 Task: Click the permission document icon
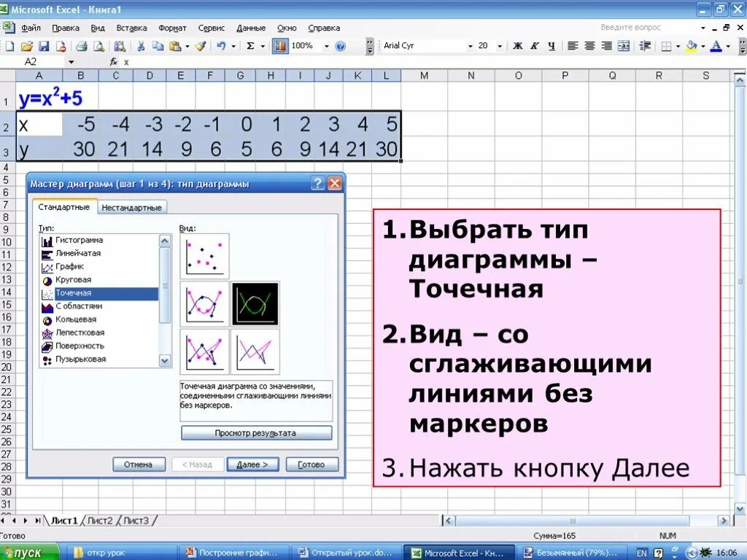click(x=61, y=46)
